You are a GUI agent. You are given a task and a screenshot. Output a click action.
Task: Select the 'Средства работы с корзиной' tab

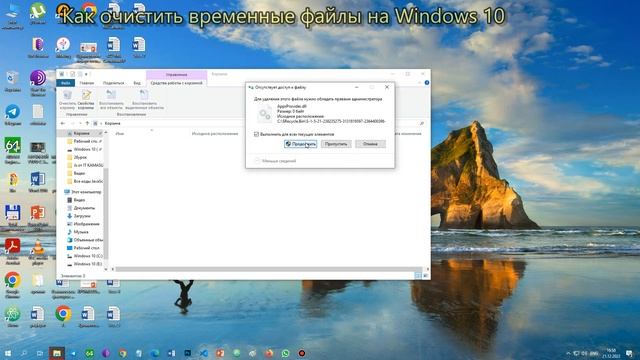176,83
